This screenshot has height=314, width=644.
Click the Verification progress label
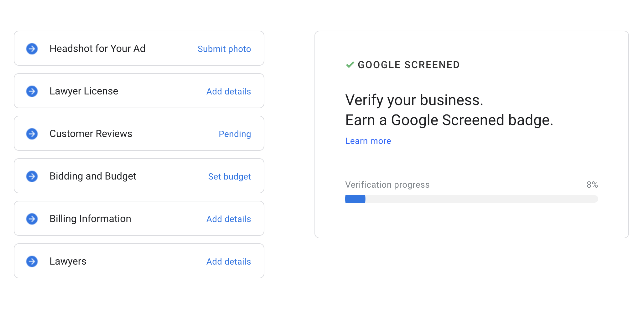[387, 185]
